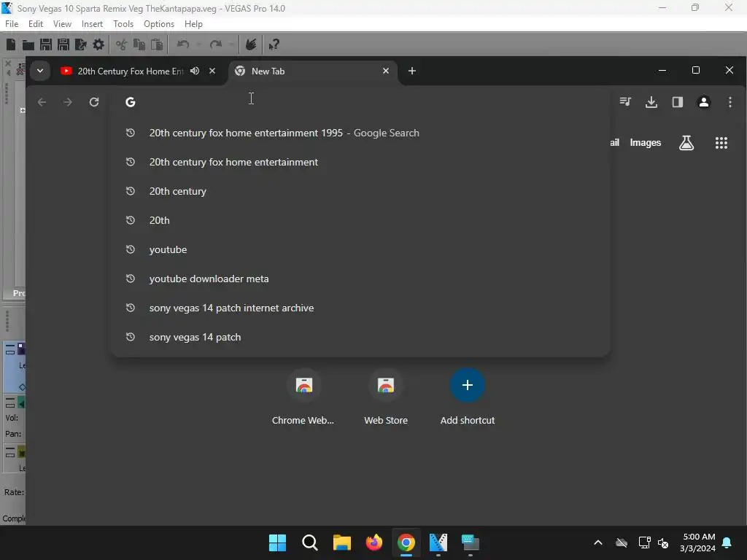The width and height of the screenshot is (747, 560).
Task: Select 'sony vegas 14 patch internet archive' suggestion
Action: 360,308
